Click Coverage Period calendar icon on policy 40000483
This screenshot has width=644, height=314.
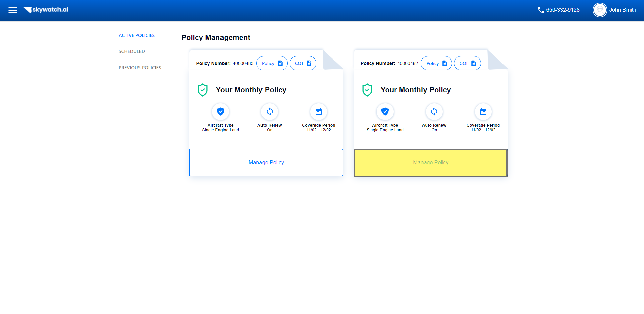[x=319, y=112]
